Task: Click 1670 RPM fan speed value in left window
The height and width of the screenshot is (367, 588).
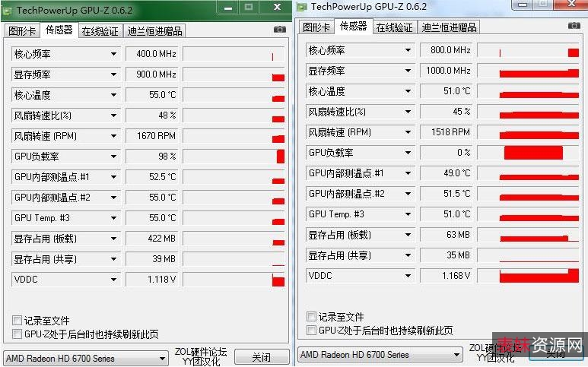Action: 153,136
